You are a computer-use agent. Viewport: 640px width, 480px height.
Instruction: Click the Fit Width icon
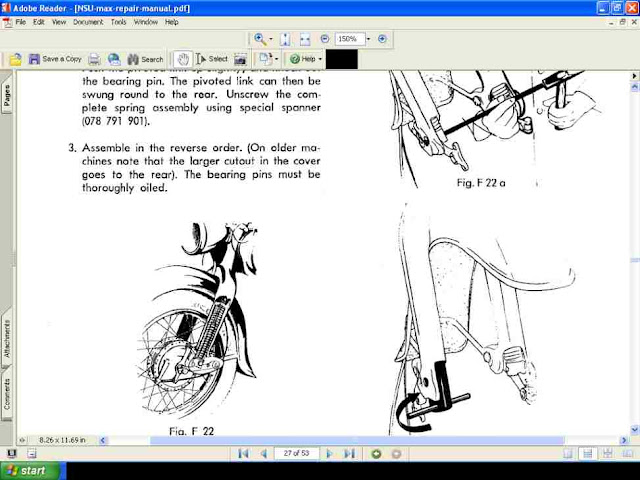coord(305,39)
